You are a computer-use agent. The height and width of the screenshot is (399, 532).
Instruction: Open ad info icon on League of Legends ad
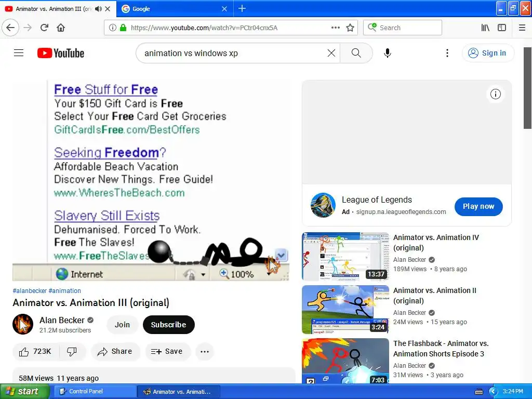point(495,94)
